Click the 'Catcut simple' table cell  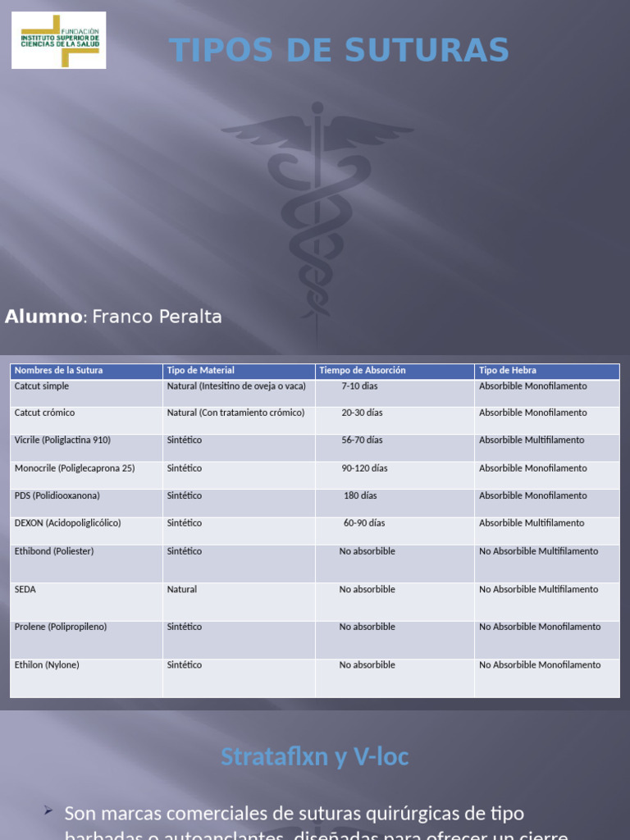pyautogui.click(x=42, y=386)
